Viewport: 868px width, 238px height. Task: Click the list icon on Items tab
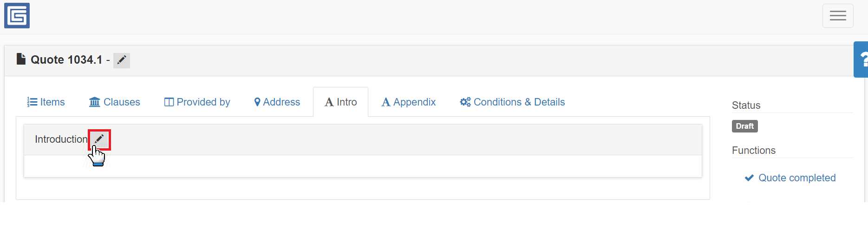(x=32, y=102)
